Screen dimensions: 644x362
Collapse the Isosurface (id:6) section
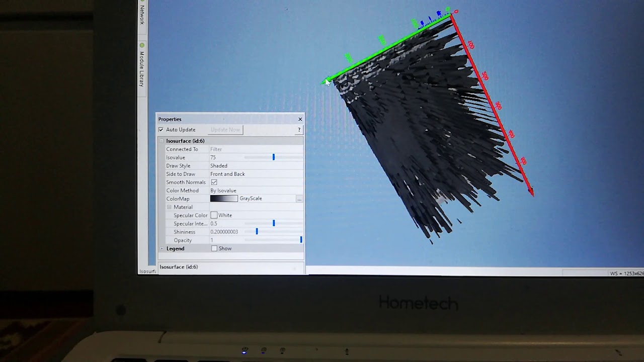pos(162,141)
